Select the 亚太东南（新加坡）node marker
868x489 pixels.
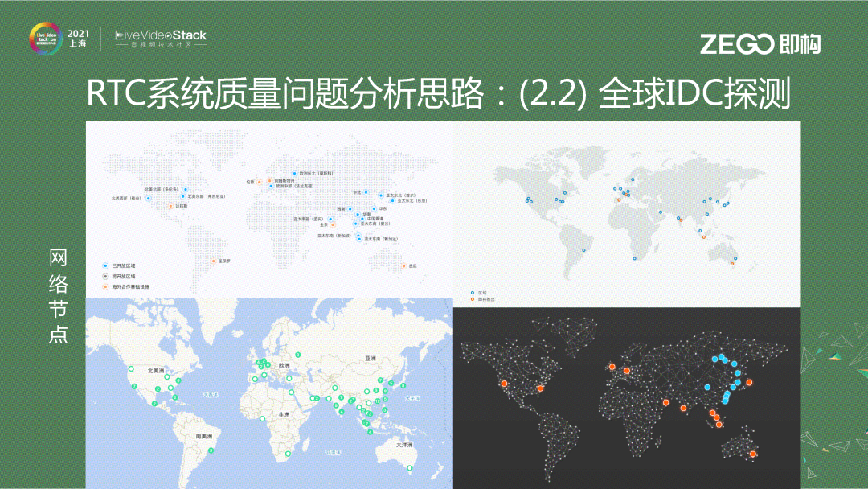point(358,236)
